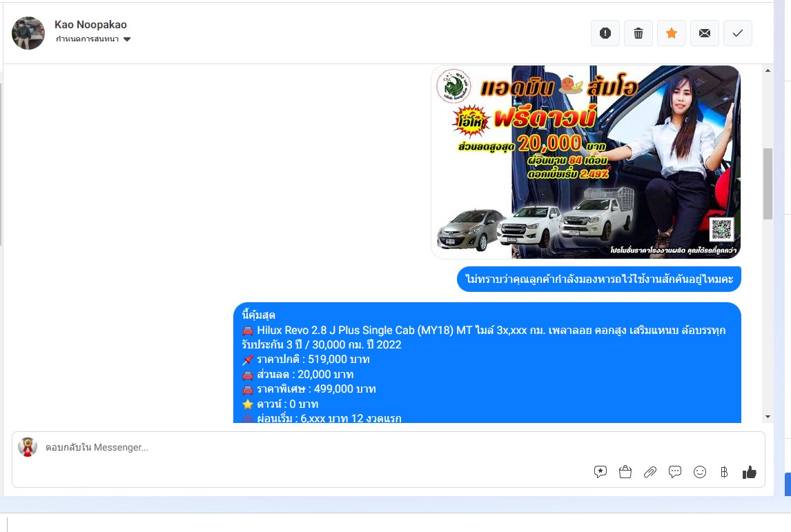Select the Hilux Revo 2.8 J Plus message line
Viewport: 791px width, 532px height.
click(484, 331)
